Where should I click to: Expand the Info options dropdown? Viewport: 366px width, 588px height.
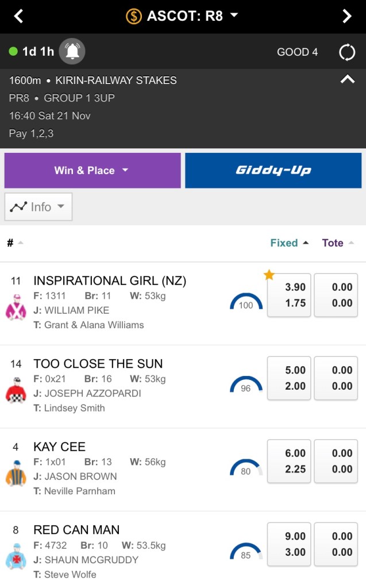[38, 207]
